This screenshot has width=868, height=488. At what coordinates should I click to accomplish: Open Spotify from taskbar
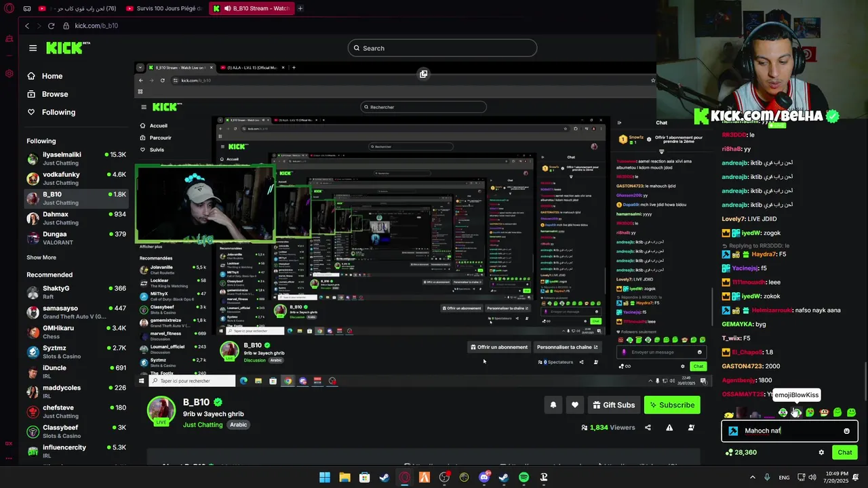(524, 477)
